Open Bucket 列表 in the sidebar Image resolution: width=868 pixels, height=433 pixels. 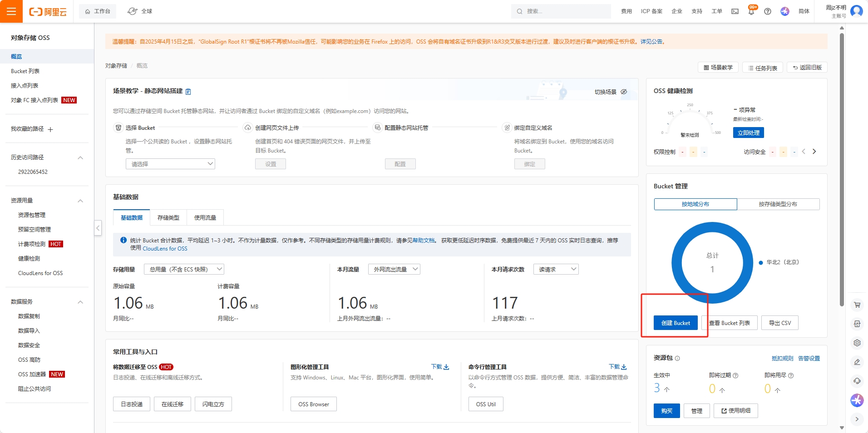coord(25,71)
